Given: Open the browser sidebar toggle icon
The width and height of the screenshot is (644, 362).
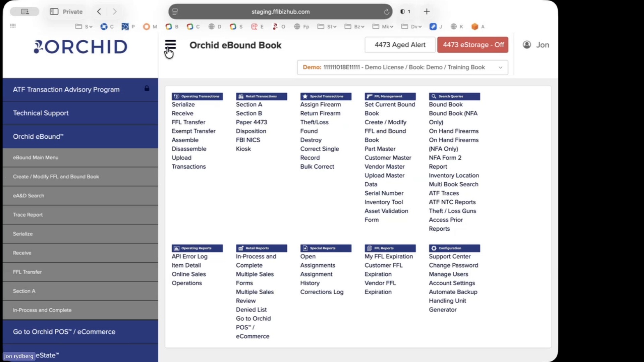Looking at the screenshot, I should click(54, 11).
